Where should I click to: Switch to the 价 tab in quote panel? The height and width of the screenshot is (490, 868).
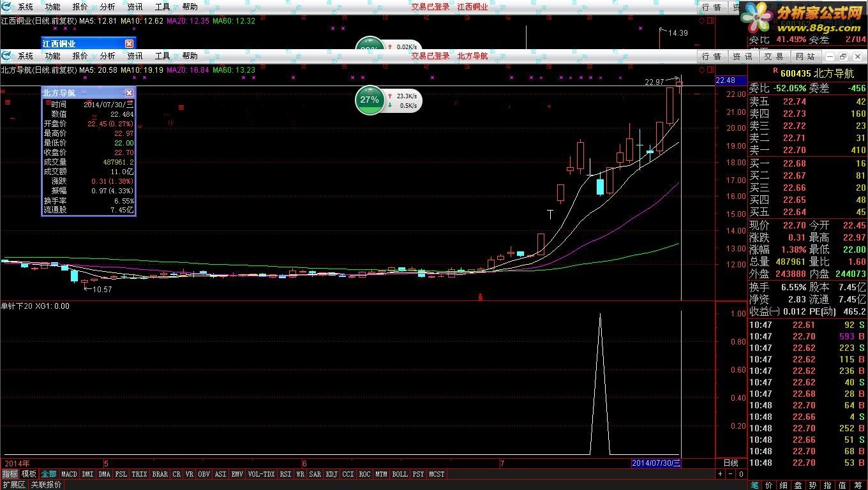(x=769, y=485)
